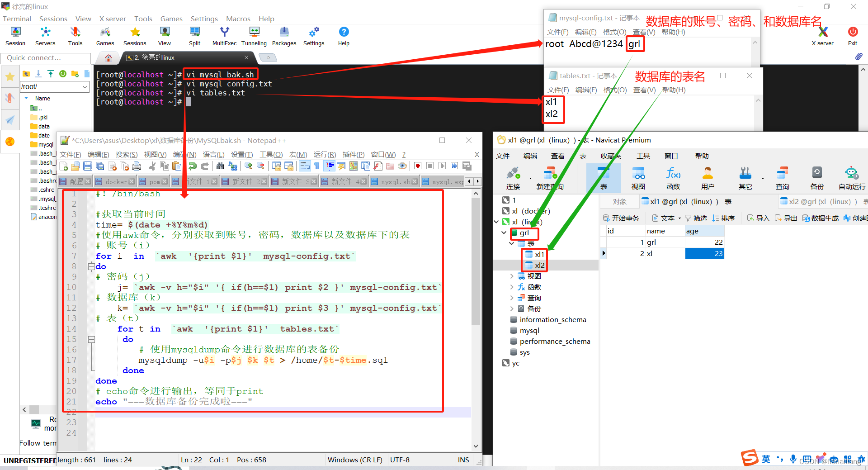Click Navicat 函数 f(x) icon
The height and width of the screenshot is (470, 868).
click(x=673, y=178)
